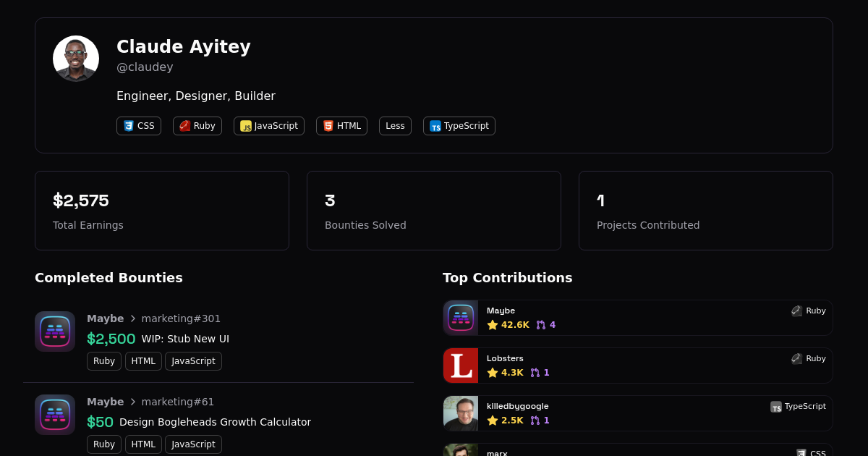
Task: Open Design Bogleheads Growth Calculator bounty
Action: (215, 422)
